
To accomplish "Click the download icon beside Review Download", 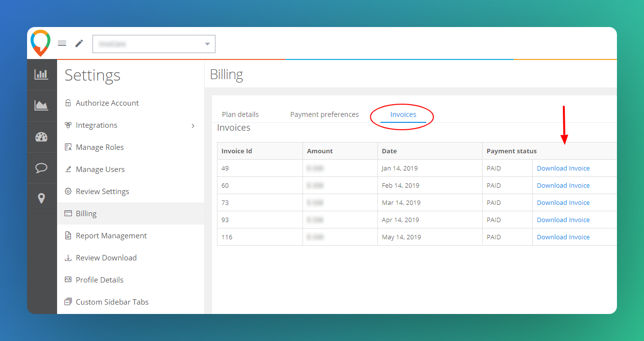I will (x=68, y=257).
